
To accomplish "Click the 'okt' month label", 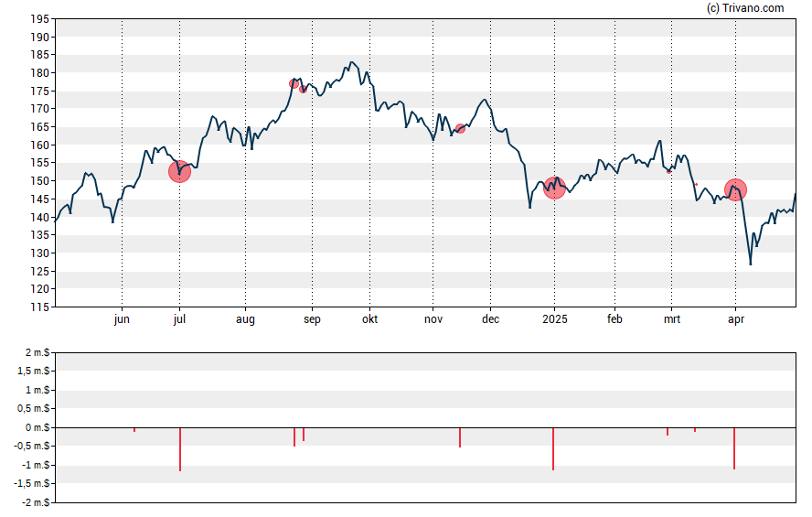I will click(369, 318).
